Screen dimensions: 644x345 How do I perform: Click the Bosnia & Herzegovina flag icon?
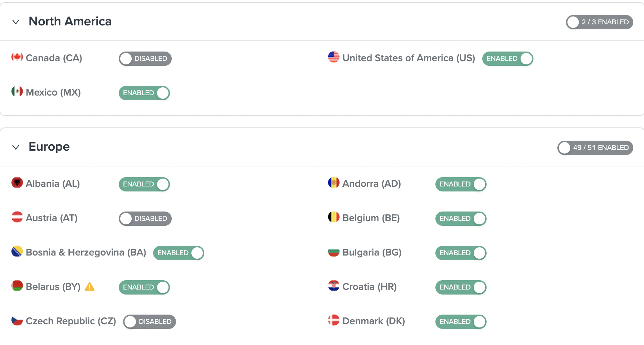tap(17, 252)
